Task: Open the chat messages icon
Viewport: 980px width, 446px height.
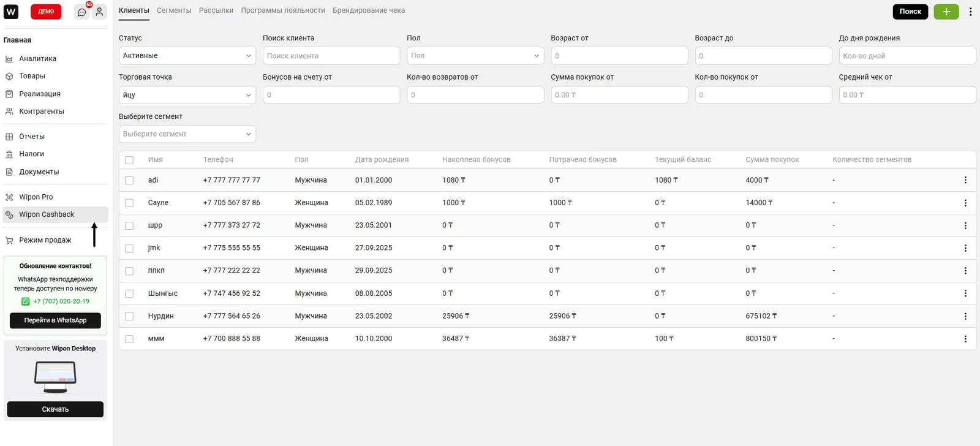Action: coord(81,12)
